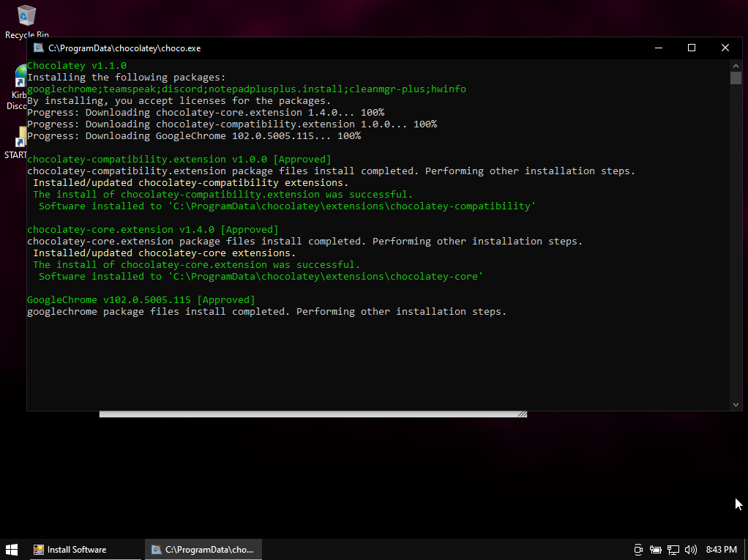Image resolution: width=748 pixels, height=560 pixels.
Task: Click the Meet Now tray icon
Action: [638, 550]
